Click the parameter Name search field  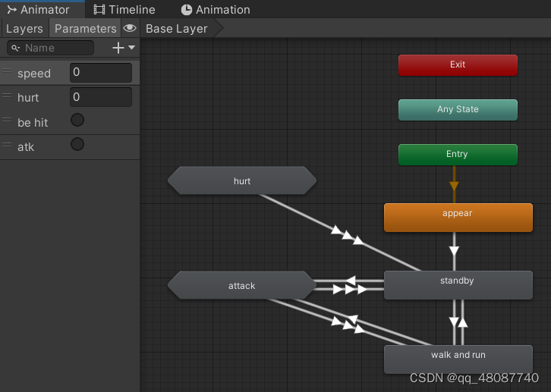(50, 48)
